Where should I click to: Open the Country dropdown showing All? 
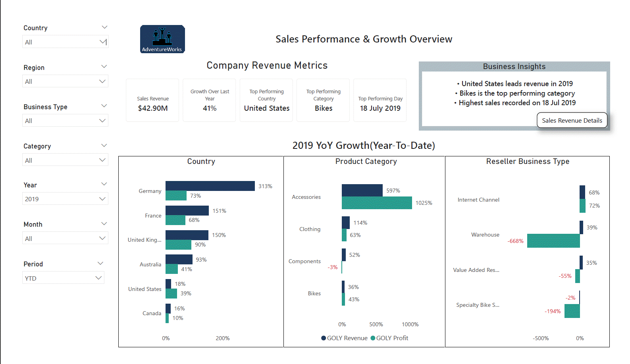coord(65,42)
